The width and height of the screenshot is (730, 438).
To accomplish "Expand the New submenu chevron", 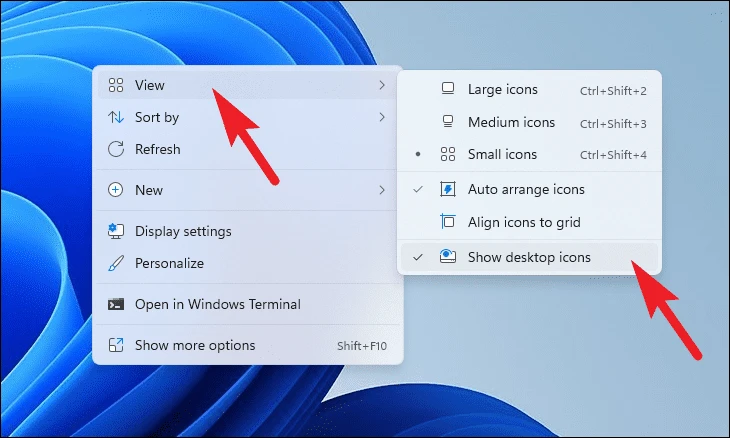I will pos(382,190).
